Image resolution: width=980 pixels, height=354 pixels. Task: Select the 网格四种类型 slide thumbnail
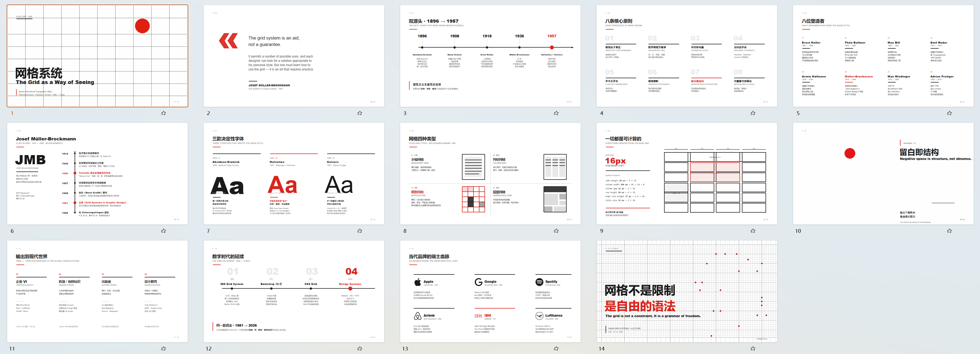click(x=490, y=174)
